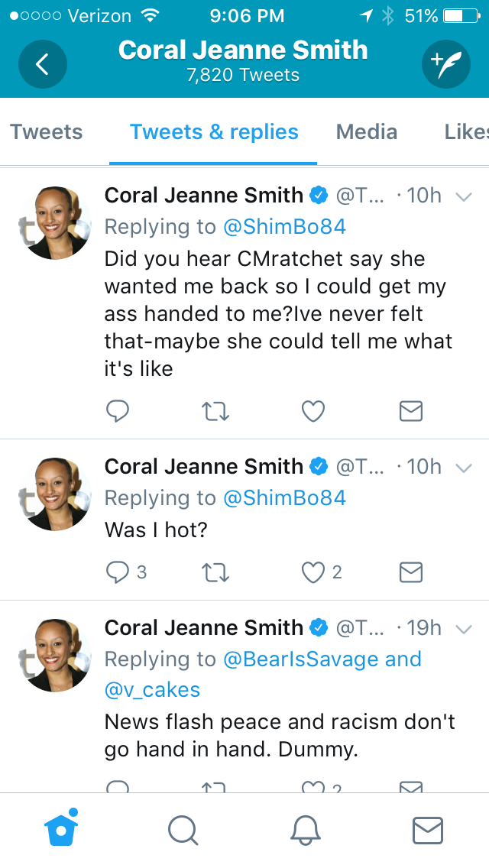
Task: Share the CMratchet tweet via message envelope
Action: click(x=411, y=411)
